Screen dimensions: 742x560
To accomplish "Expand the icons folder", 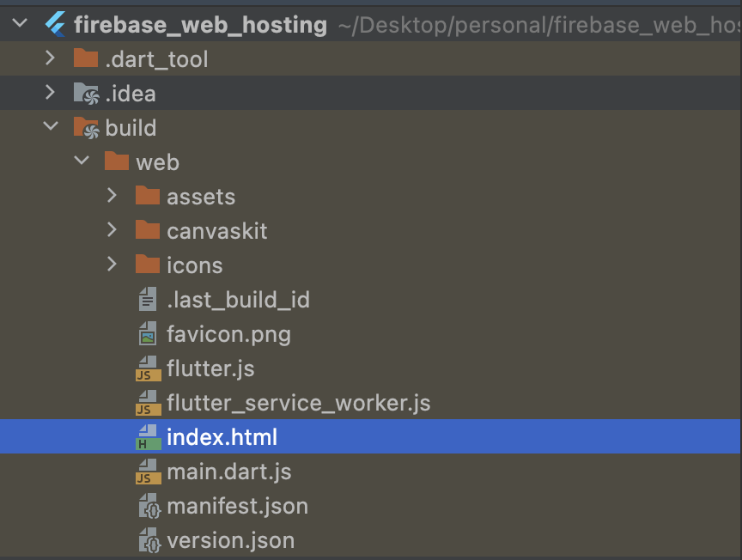I will point(112,265).
